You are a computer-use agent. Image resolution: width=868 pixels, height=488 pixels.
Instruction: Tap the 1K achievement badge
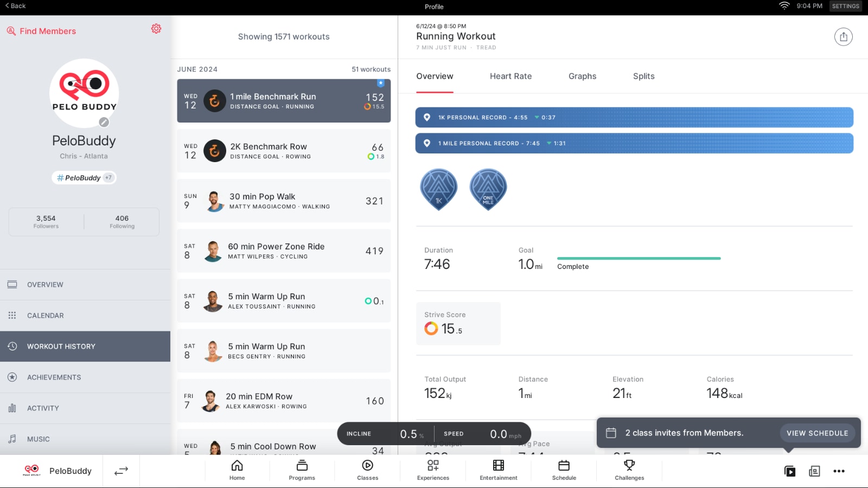[439, 189]
